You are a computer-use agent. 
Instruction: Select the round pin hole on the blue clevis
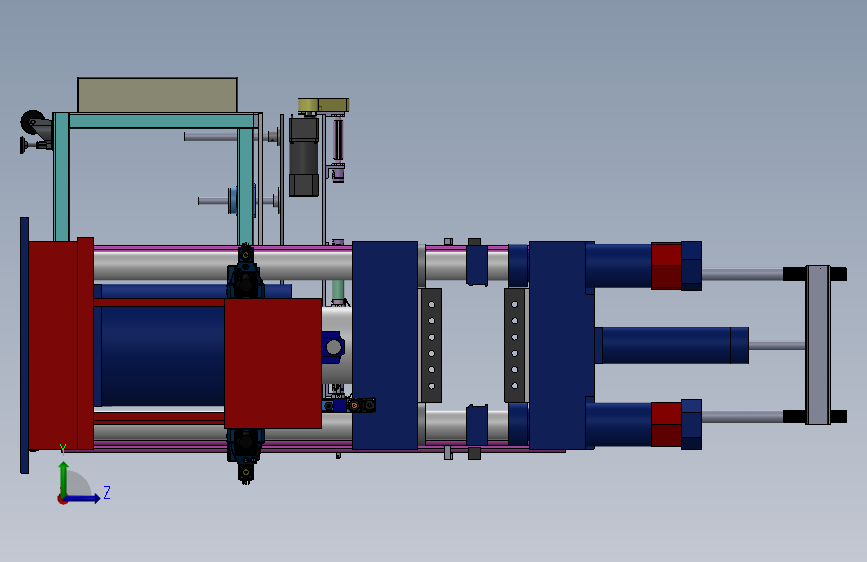tap(333, 347)
